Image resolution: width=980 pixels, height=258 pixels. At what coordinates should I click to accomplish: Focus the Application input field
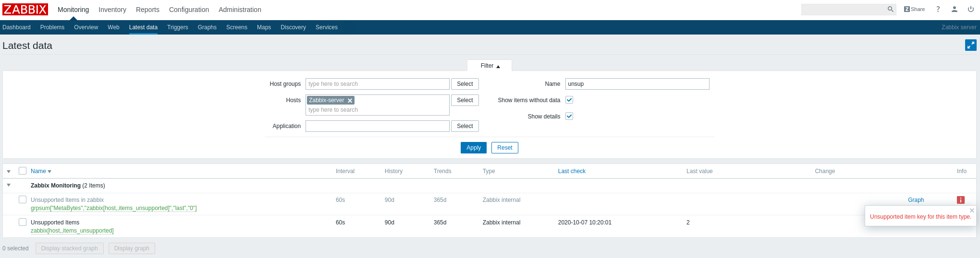click(378, 126)
